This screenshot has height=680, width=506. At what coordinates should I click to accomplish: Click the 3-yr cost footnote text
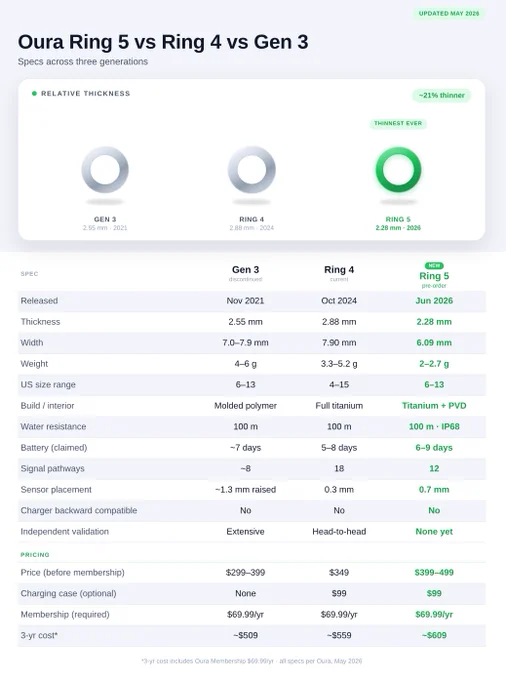click(x=251, y=661)
